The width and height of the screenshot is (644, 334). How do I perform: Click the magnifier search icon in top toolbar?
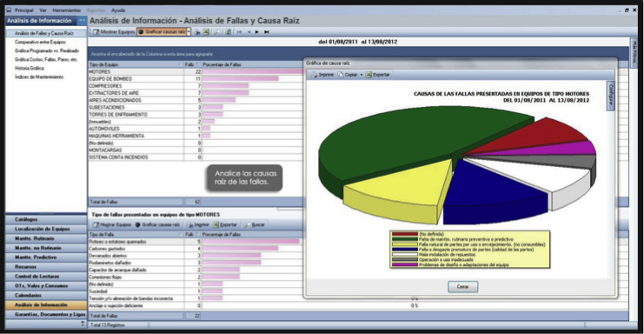(x=216, y=32)
